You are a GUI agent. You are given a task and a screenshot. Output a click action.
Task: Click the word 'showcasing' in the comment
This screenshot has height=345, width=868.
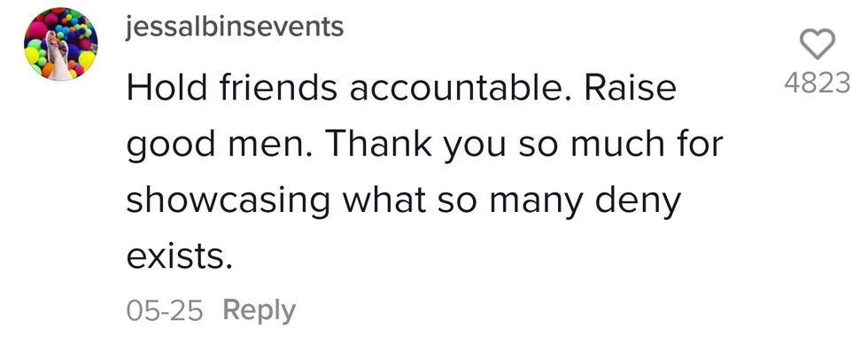click(x=229, y=202)
